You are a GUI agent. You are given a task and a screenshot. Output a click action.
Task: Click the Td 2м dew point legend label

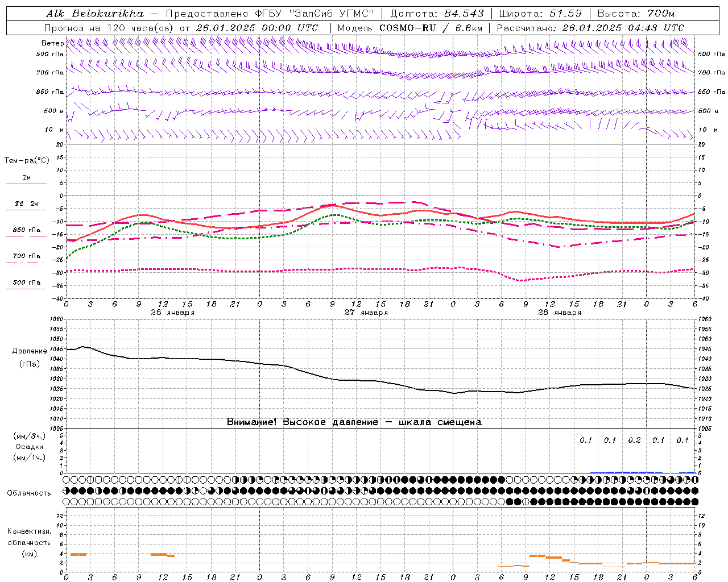pos(27,203)
